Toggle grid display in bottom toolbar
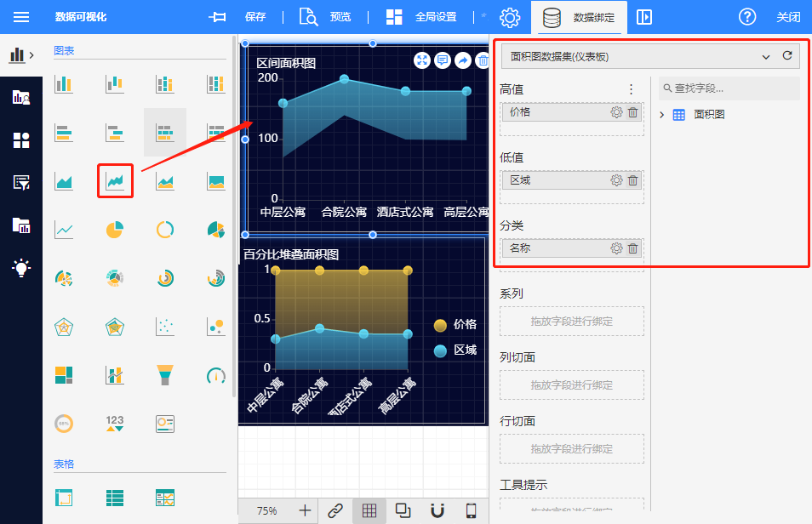The height and width of the screenshot is (524, 812). 369,510
